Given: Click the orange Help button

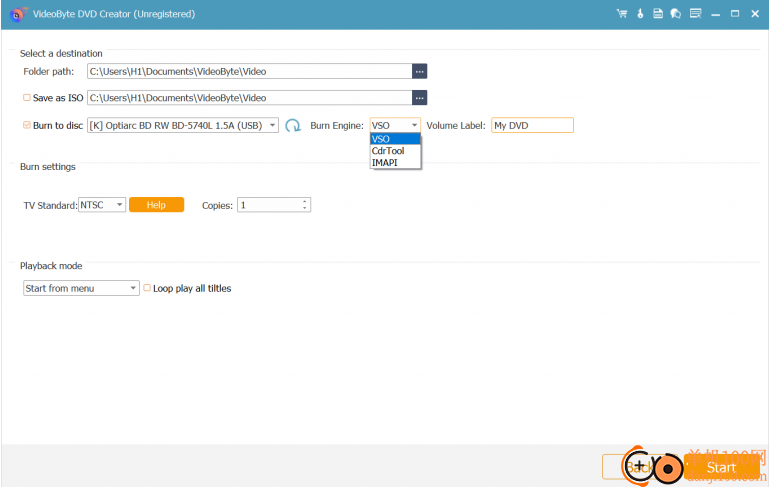Looking at the screenshot, I should [156, 205].
